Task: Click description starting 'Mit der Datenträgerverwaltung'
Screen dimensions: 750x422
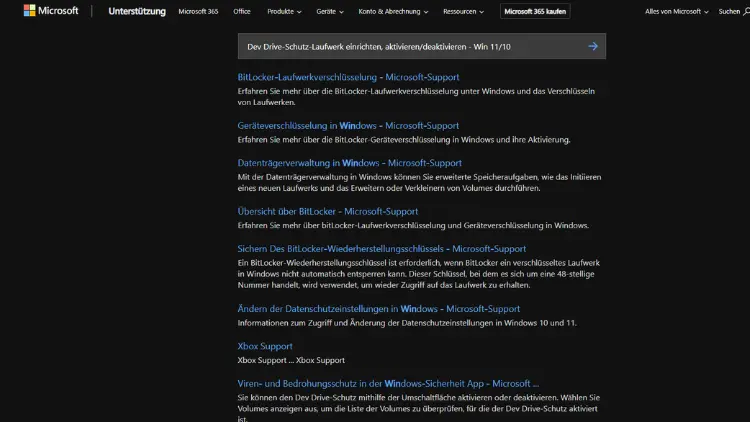Action: pyautogui.click(x=419, y=183)
